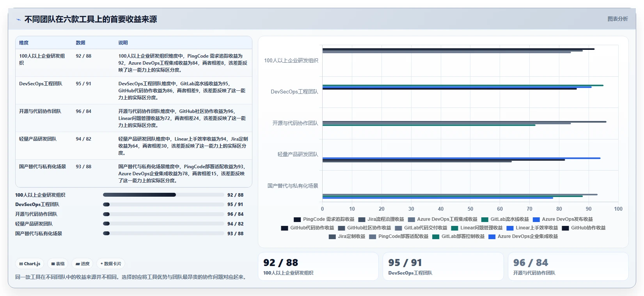
Task: Hide the GitHub协作收益 dataset via legend
Action: [x=584, y=228]
